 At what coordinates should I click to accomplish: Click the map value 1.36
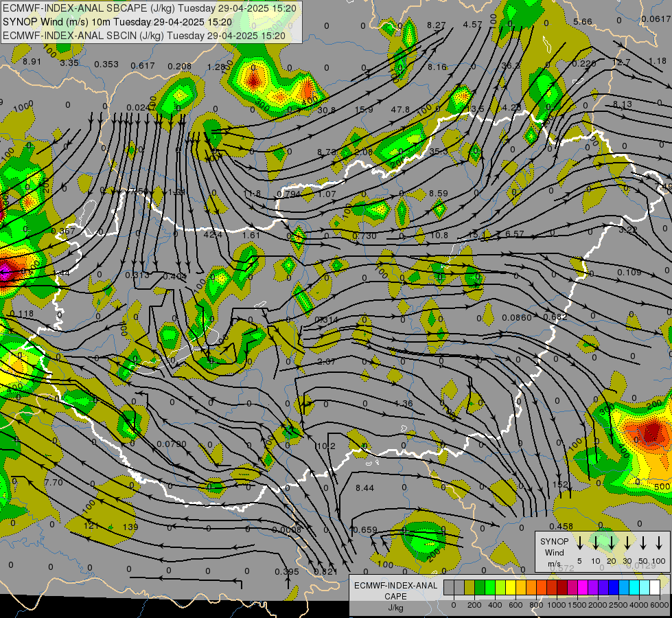point(404,403)
